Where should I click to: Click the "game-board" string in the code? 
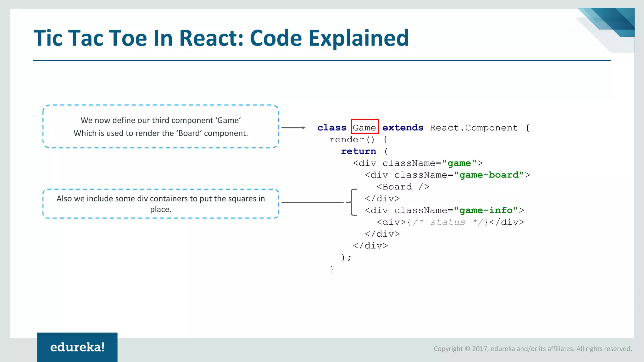tap(489, 175)
